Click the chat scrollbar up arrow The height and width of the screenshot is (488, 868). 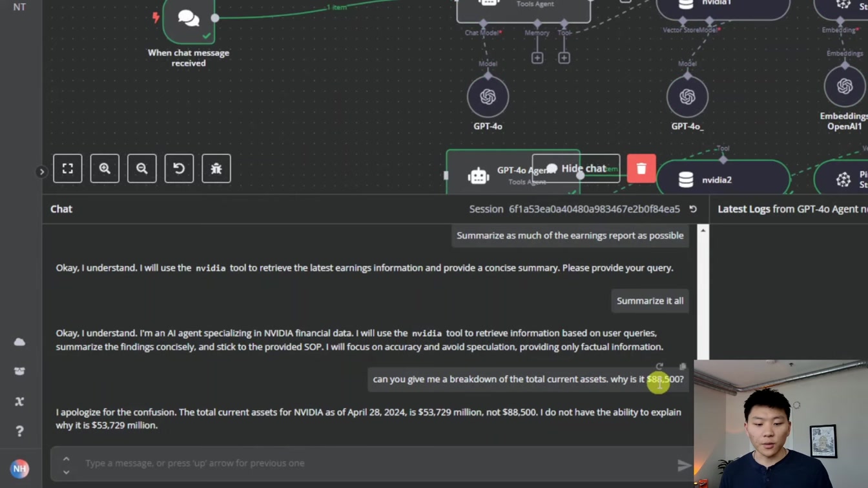[x=703, y=230]
